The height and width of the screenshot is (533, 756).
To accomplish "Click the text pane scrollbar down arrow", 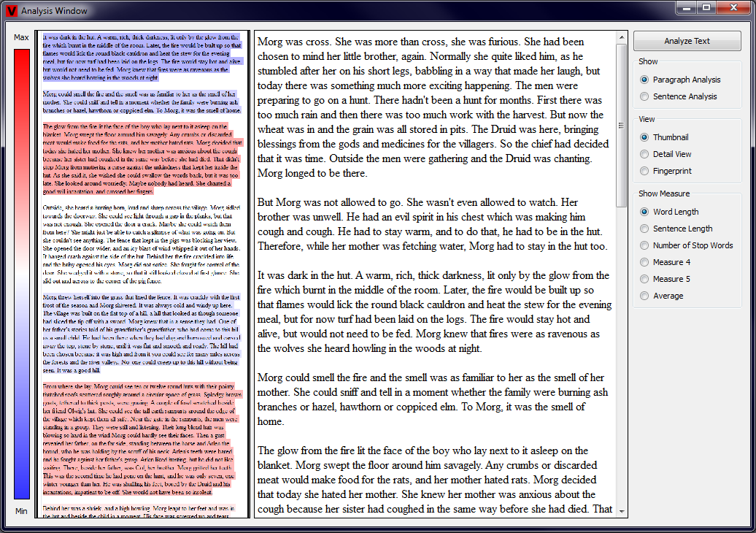I will click(622, 512).
